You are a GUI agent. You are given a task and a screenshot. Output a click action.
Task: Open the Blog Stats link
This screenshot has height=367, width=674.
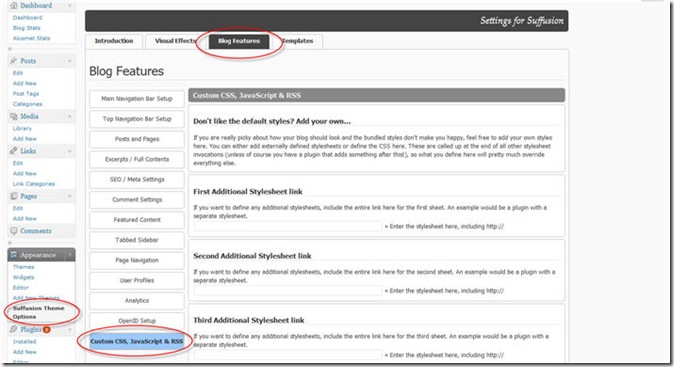(26, 28)
